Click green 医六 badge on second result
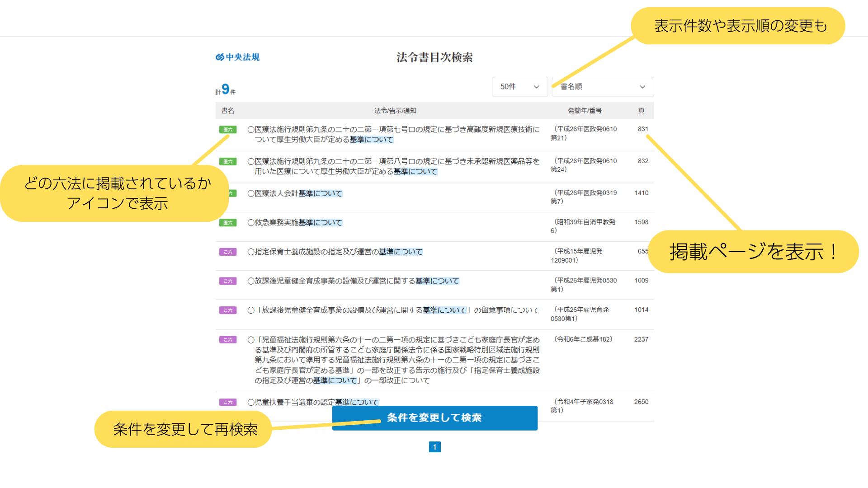868x488 pixels. (x=228, y=162)
